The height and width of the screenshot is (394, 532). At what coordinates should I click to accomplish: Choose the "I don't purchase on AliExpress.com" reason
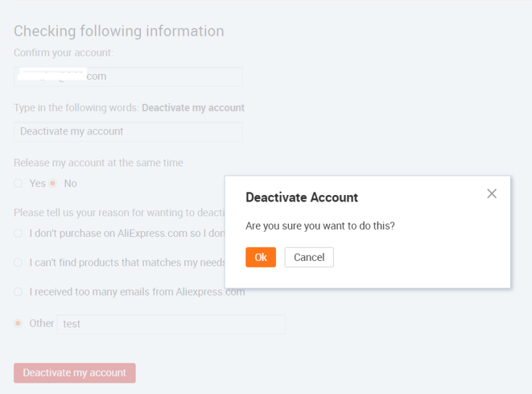pyautogui.click(x=19, y=234)
